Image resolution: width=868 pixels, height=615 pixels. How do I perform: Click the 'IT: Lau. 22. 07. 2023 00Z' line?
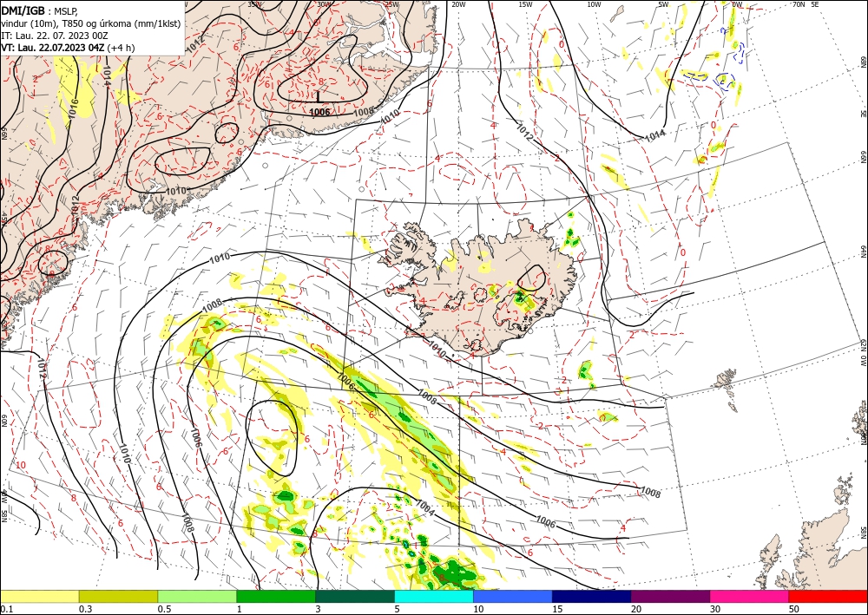[x=54, y=35]
